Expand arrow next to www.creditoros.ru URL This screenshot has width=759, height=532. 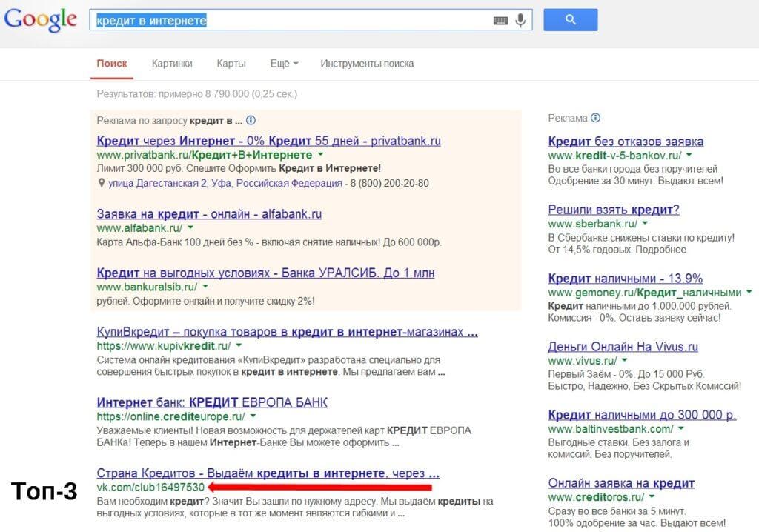click(652, 497)
